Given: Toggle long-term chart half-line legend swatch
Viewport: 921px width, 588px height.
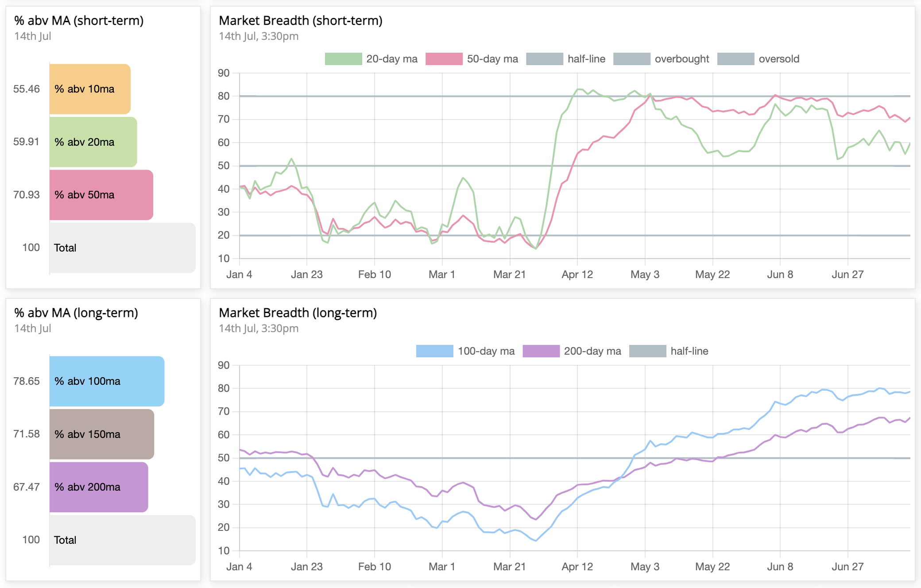Looking at the screenshot, I should coord(647,351).
